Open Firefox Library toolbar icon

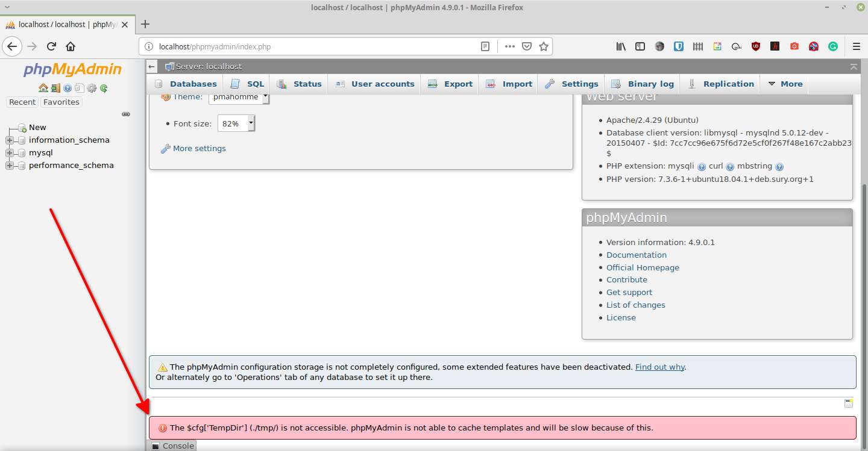click(621, 46)
